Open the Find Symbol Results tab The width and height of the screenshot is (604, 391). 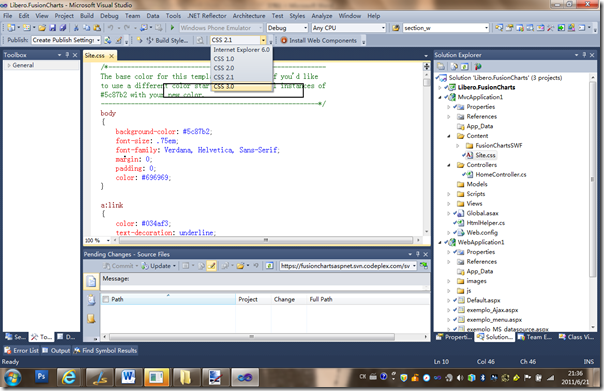pyautogui.click(x=105, y=351)
